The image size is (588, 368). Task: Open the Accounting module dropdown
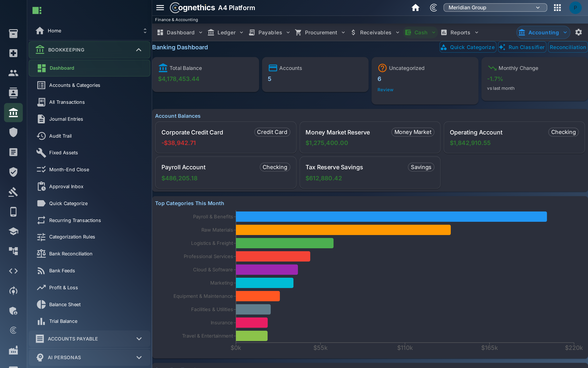(x=543, y=32)
